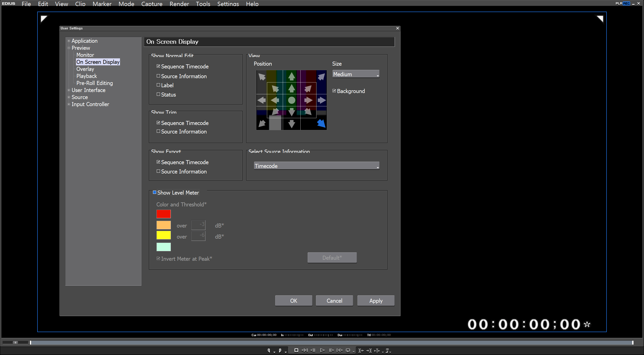Select the bottom-right position arrow in View grid
The width and height of the screenshot is (644, 355).
click(x=321, y=123)
